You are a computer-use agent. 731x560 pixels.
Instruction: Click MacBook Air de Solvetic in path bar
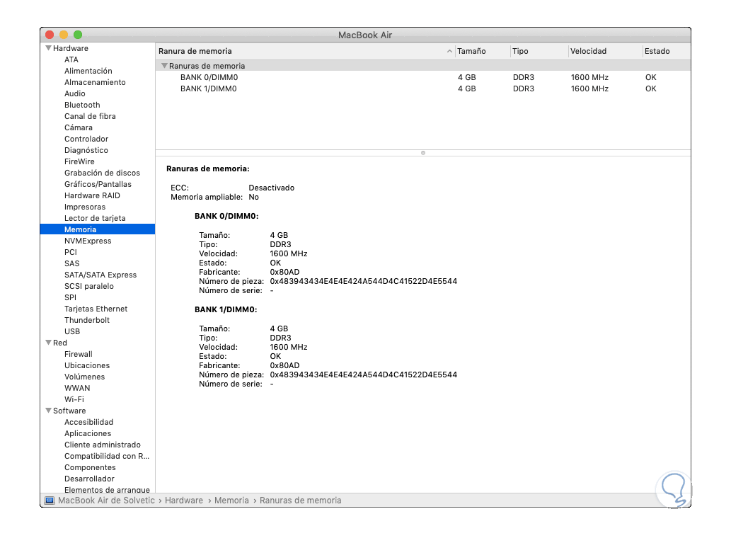point(106,501)
